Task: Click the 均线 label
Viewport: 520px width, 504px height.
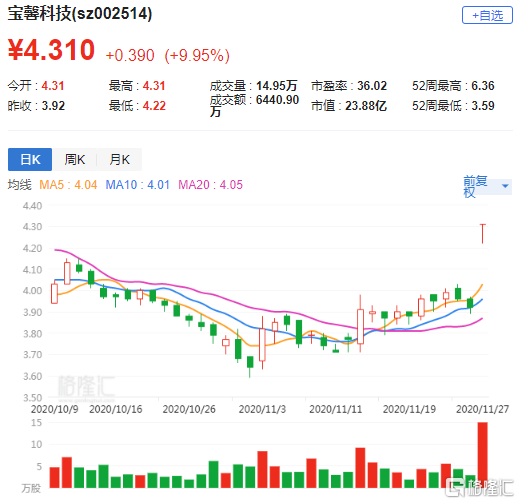Action: click(19, 185)
